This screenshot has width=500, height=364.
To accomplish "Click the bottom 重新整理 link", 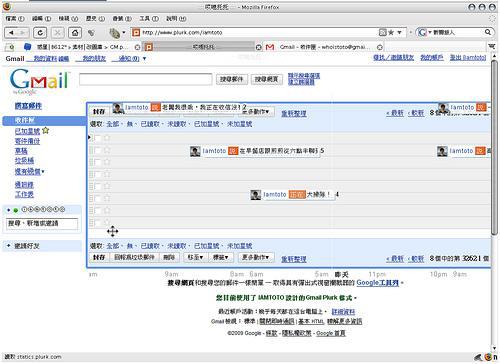I will point(294,259).
